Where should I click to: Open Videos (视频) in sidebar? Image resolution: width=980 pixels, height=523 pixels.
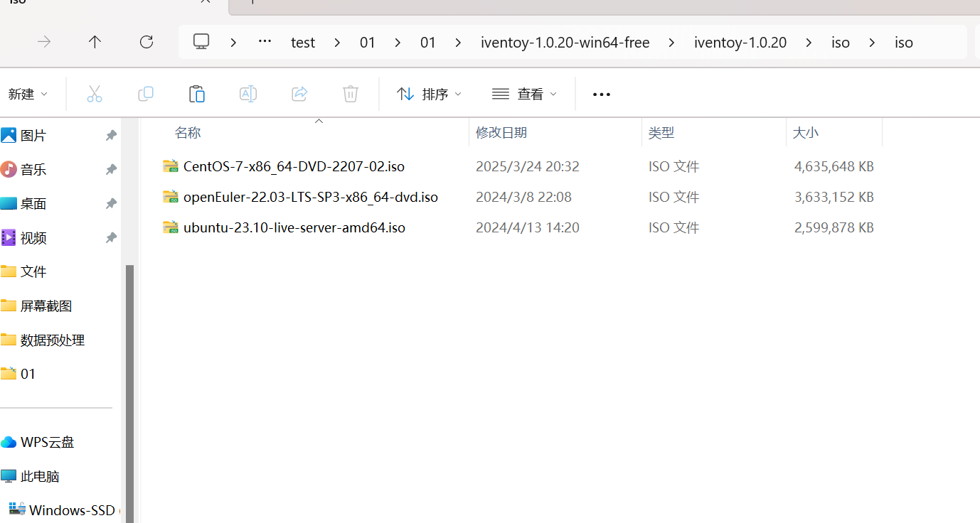[x=33, y=237]
